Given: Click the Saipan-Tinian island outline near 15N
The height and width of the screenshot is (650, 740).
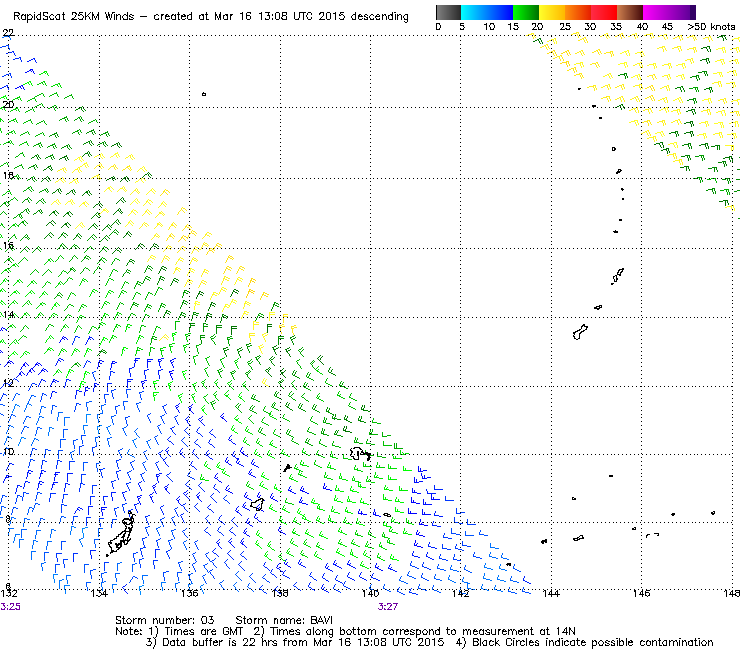Looking at the screenshot, I should click(618, 276).
